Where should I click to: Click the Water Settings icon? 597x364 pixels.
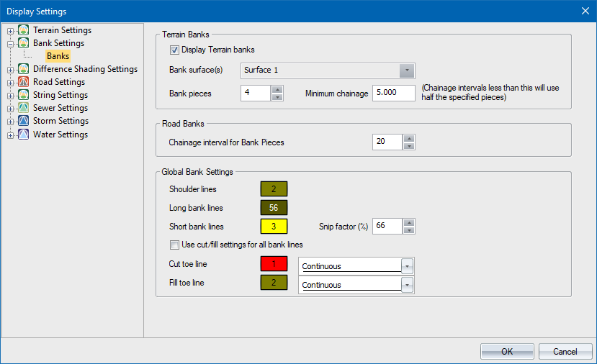(23, 135)
